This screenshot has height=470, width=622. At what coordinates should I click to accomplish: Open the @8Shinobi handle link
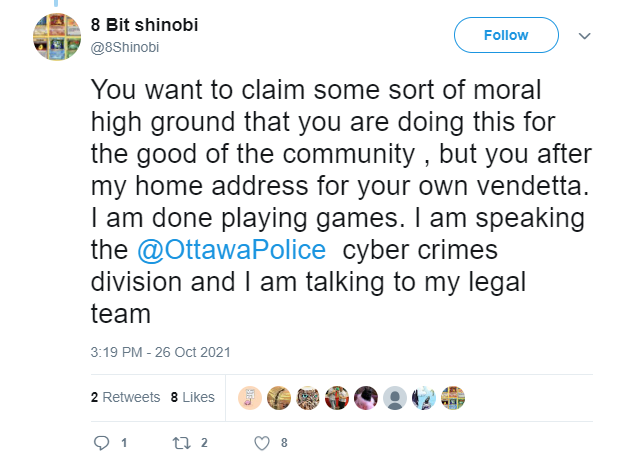point(125,47)
